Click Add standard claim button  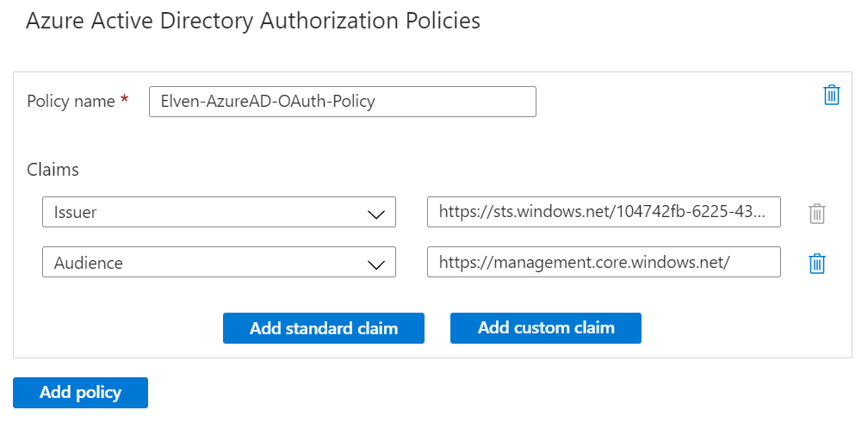(324, 328)
